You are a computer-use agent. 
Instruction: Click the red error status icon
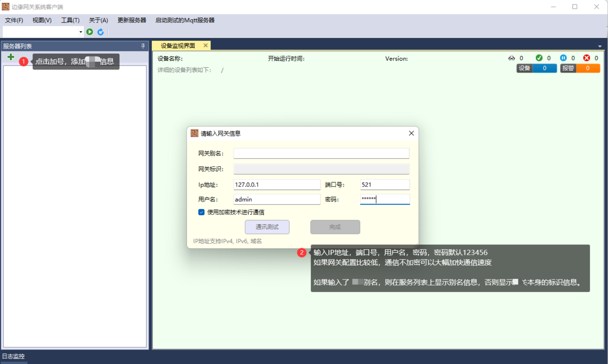point(586,58)
